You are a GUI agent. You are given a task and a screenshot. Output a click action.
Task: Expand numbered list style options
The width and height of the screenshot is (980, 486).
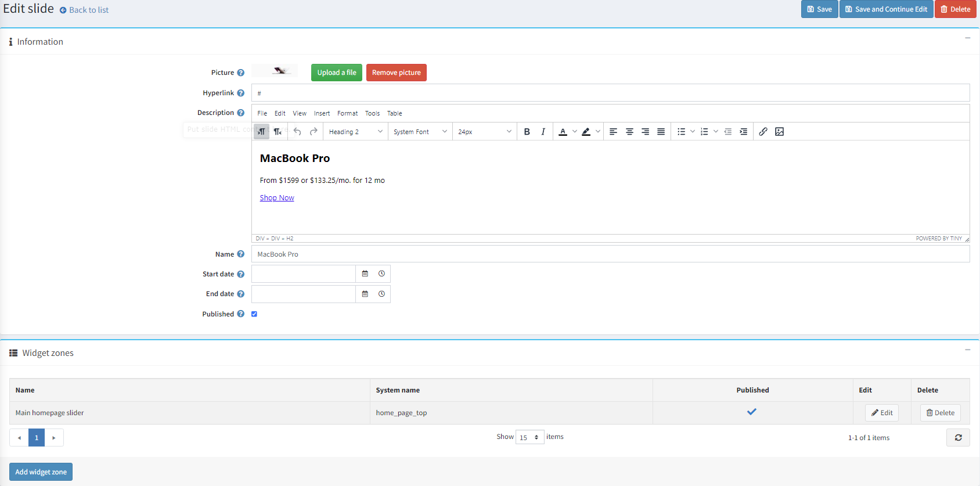click(x=716, y=132)
